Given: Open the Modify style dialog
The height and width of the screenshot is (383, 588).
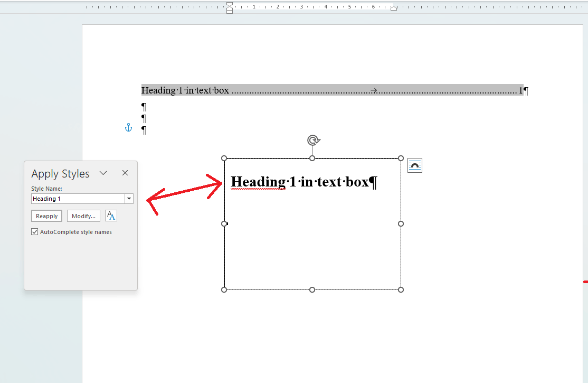Looking at the screenshot, I should point(83,216).
